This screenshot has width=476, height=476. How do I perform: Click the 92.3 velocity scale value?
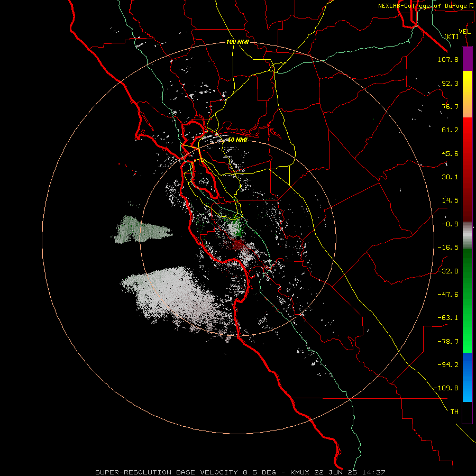point(450,83)
